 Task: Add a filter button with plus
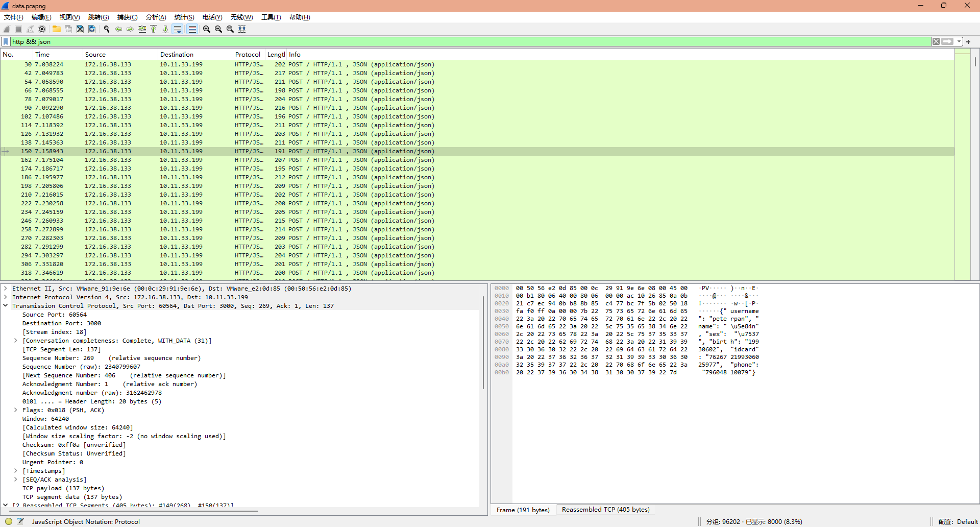(968, 41)
